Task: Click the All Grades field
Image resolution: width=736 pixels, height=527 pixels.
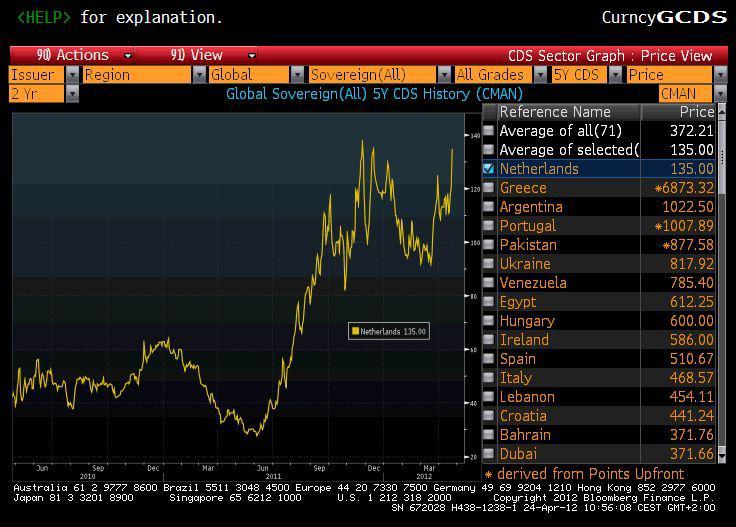Action: point(494,75)
